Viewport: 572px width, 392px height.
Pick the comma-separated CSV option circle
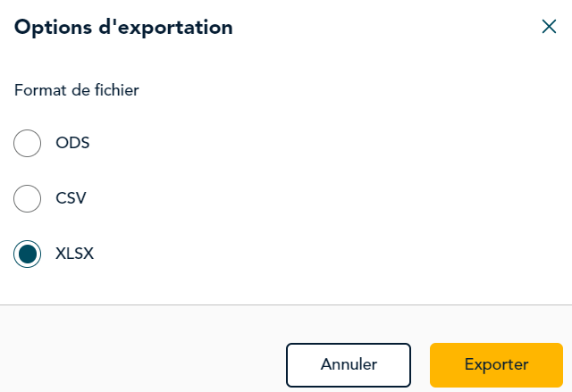point(28,198)
